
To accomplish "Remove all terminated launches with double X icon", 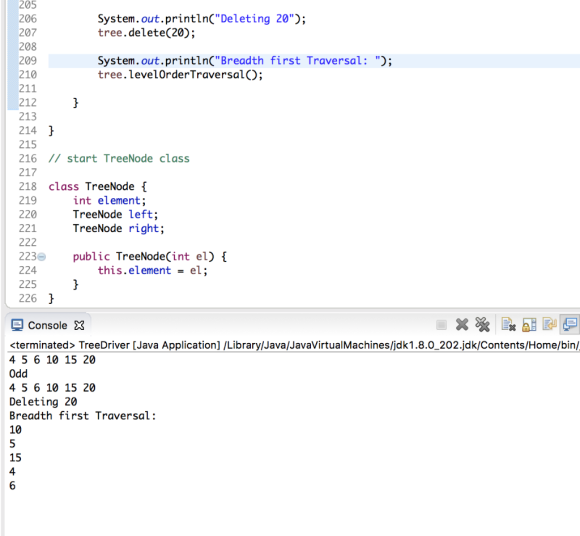I will 482,324.
